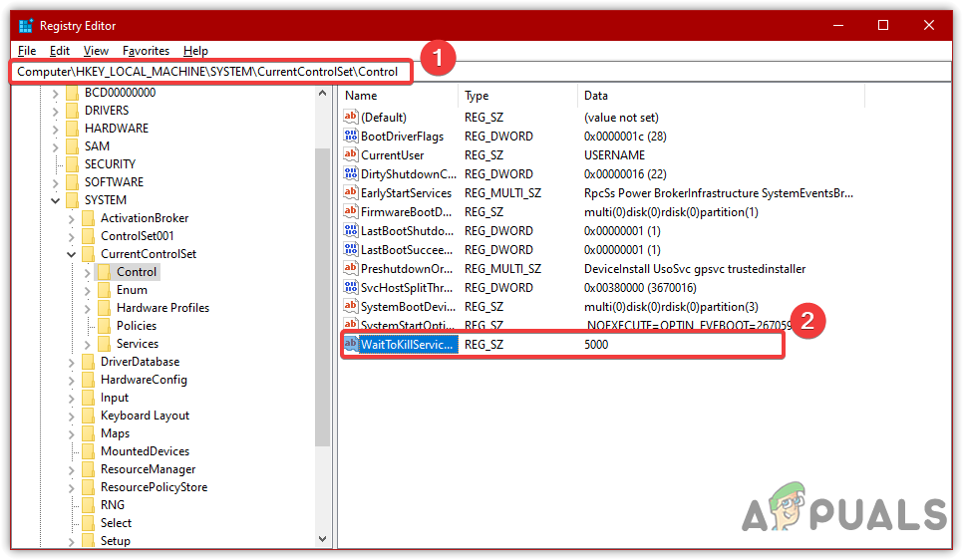This screenshot has width=963, height=560.
Task: Select the Select key in tree
Action: click(116, 523)
